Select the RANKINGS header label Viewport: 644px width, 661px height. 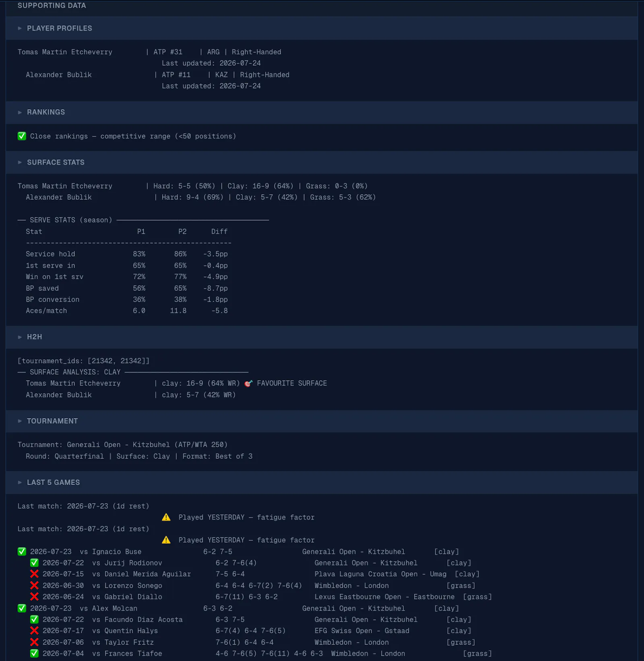(46, 112)
